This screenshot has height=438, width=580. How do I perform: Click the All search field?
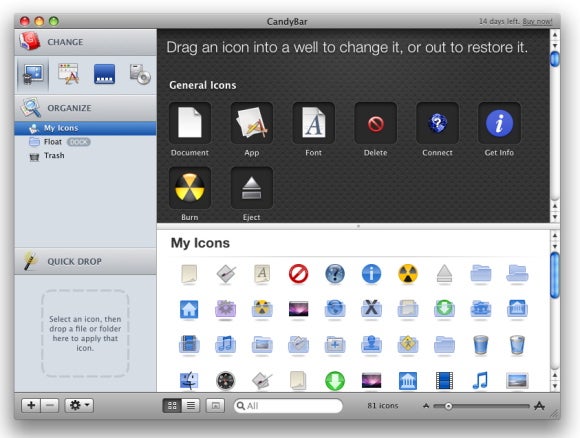[289, 406]
